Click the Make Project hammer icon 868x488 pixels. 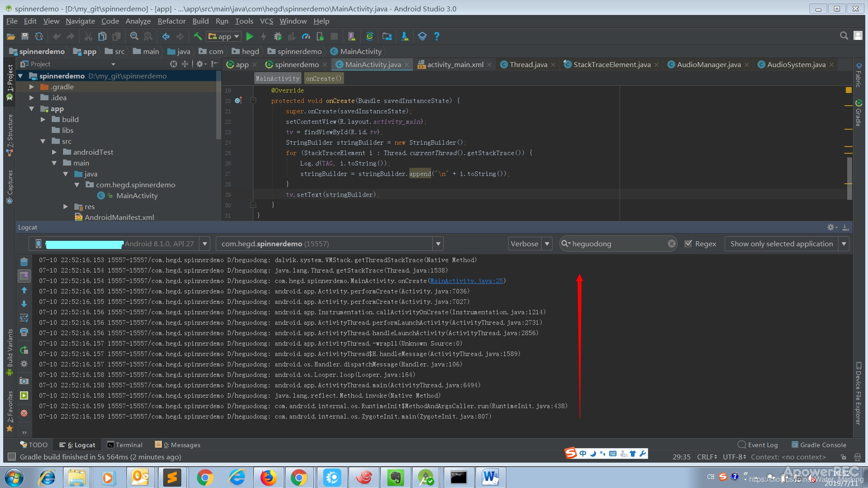(x=198, y=36)
